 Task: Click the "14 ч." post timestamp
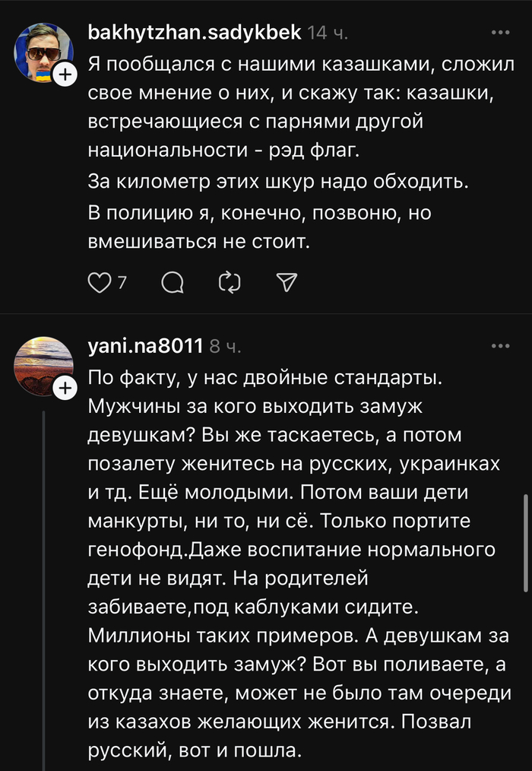(x=328, y=33)
